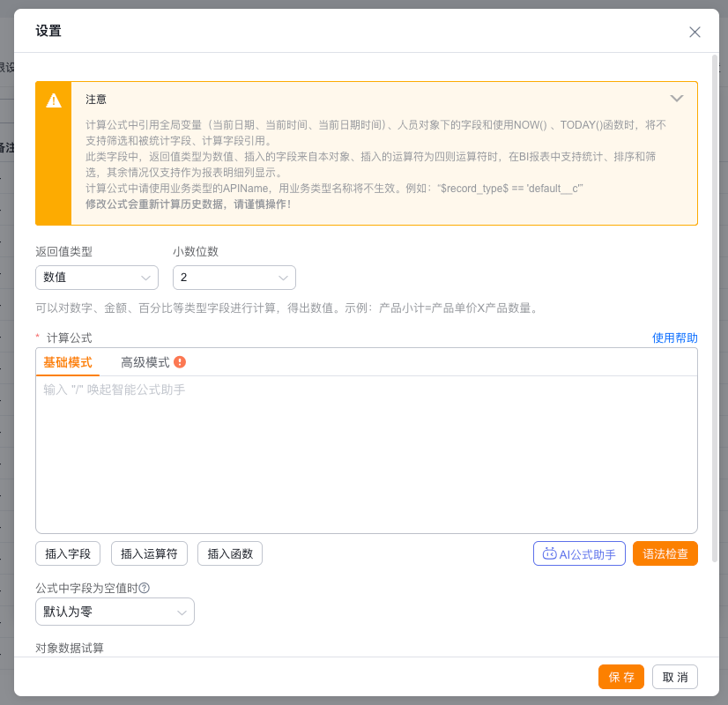Open the 小数位数 dropdown showing 2
Screen dimensions: 728x705
point(234,278)
